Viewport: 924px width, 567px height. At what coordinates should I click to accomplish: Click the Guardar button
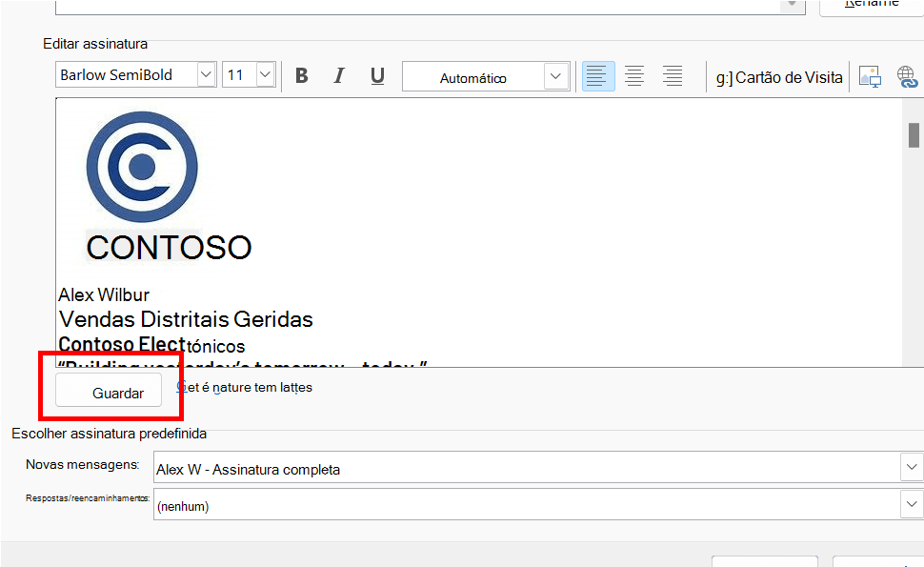[109, 390]
